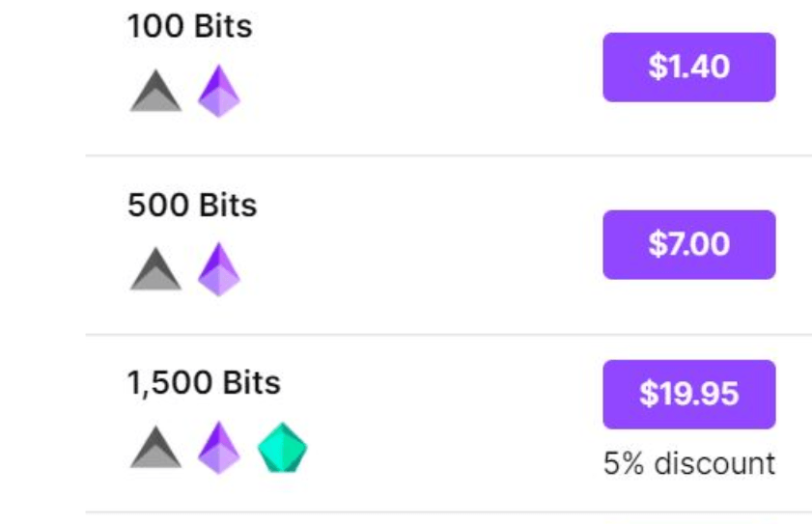812x524 pixels.
Task: Buy 100 Bits for $1.40
Action: click(x=689, y=68)
